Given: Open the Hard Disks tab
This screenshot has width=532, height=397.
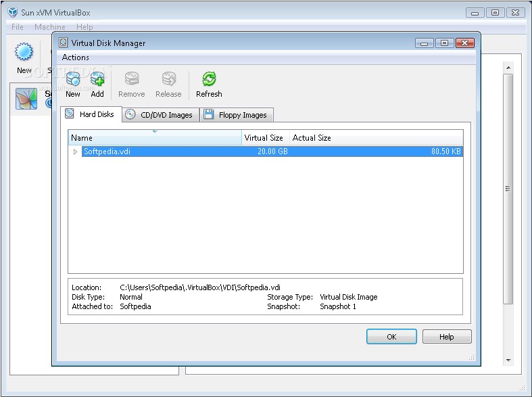Looking at the screenshot, I should [91, 114].
